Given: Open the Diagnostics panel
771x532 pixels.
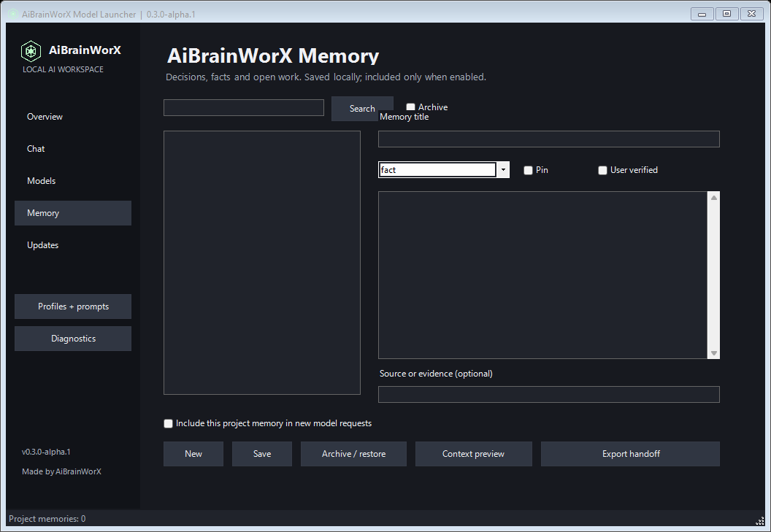Looking at the screenshot, I should pyautogui.click(x=73, y=339).
